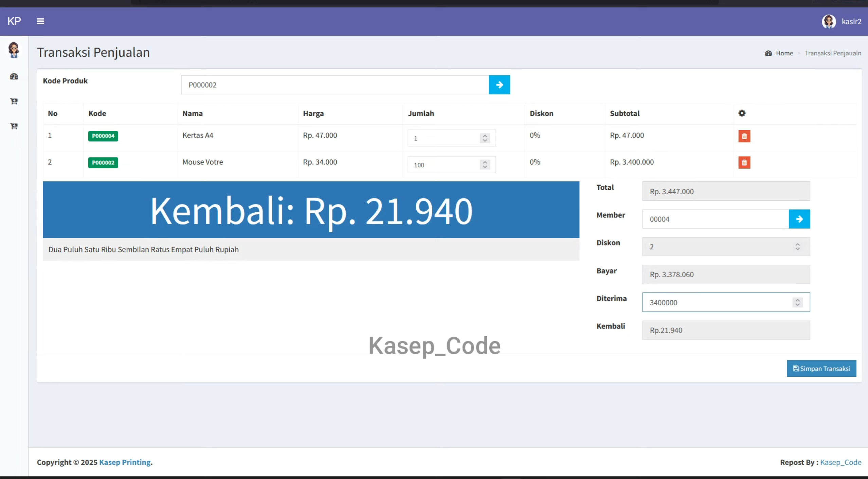Submit product code with blue arrow button
The height and width of the screenshot is (479, 868).
[499, 85]
